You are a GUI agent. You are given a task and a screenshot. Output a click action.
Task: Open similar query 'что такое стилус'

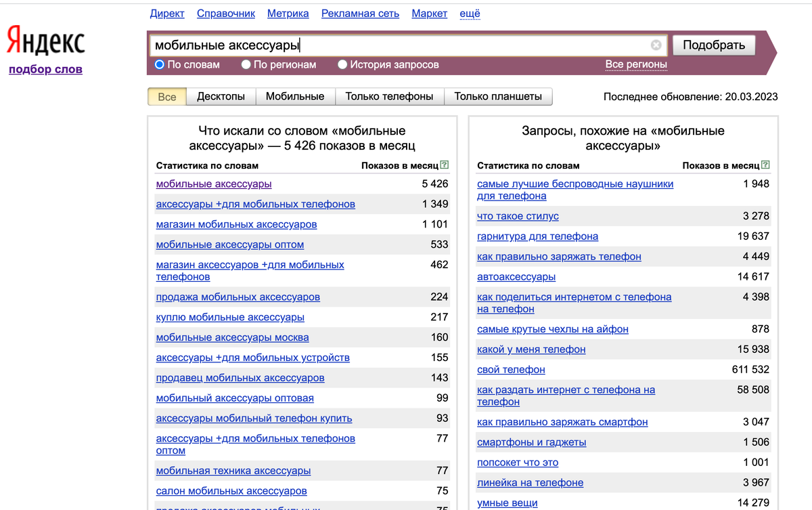pos(518,216)
